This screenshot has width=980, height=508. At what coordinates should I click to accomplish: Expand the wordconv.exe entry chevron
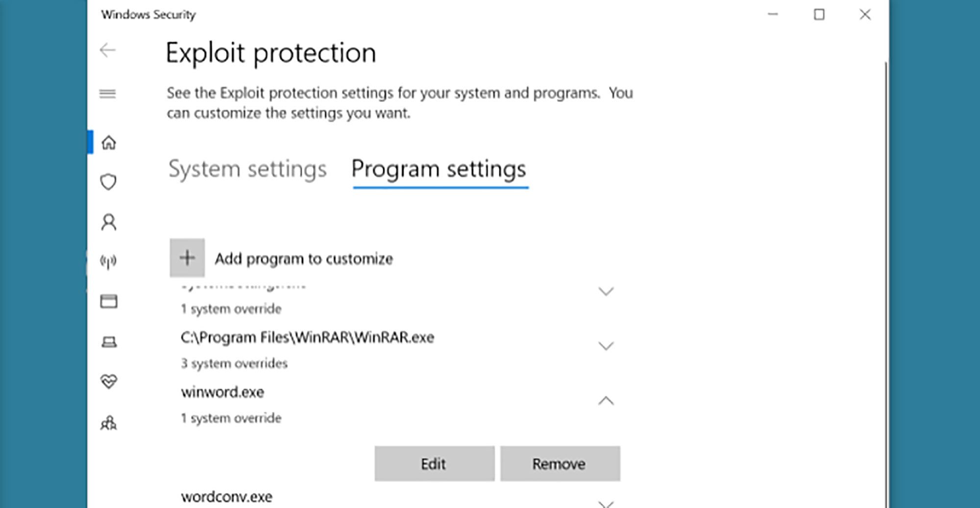[x=606, y=503]
